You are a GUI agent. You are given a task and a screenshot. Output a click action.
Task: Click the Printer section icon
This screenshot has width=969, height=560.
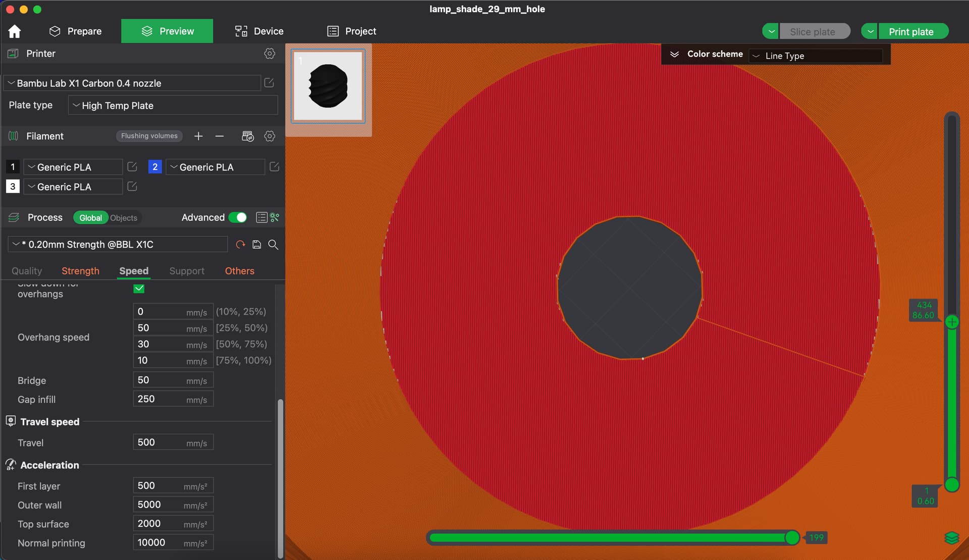pyautogui.click(x=13, y=53)
